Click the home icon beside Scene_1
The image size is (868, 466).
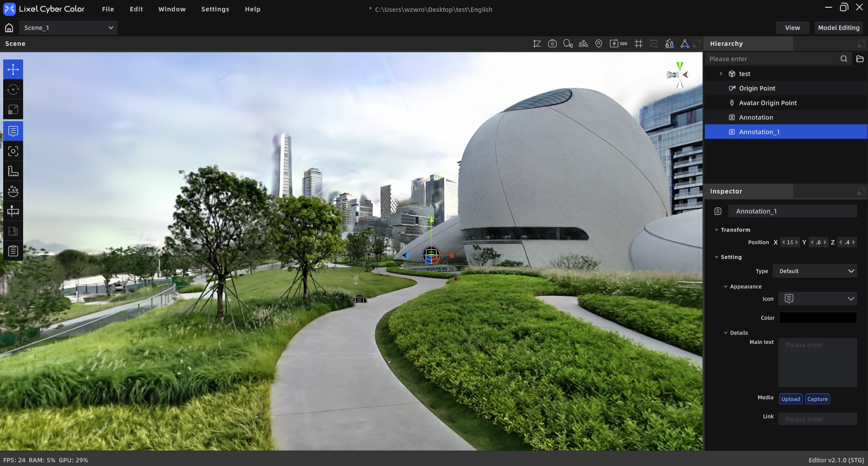(9, 28)
